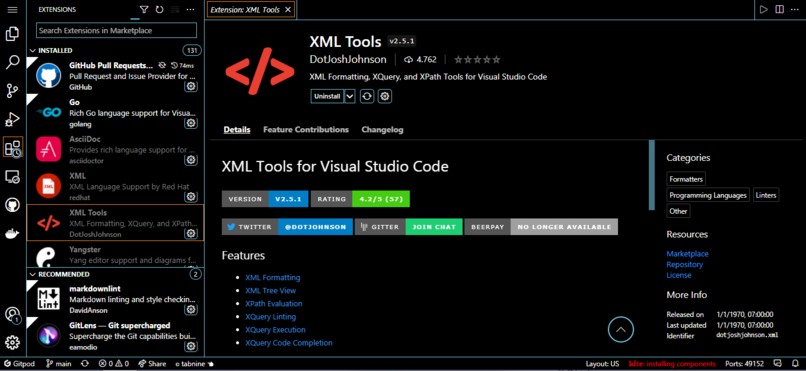Viewport: 806px width, 371px height.
Task: Open the GitHub view in activity bar
Action: [x=12, y=206]
